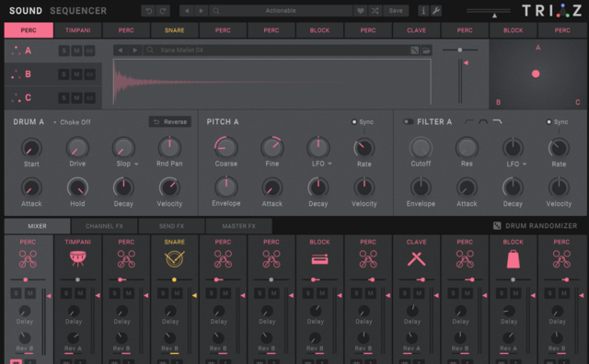
Task: Link layer B with chain icon
Action: point(89,74)
